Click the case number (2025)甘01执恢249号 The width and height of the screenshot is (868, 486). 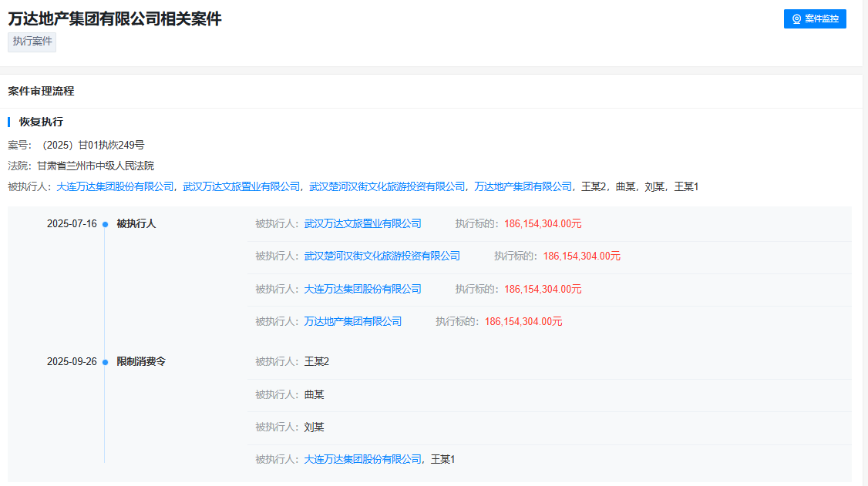click(93, 145)
